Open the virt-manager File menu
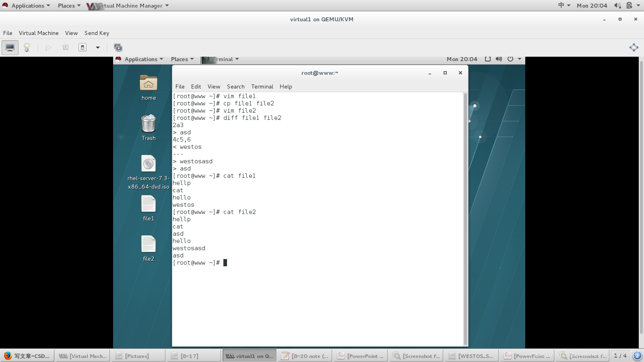 click(8, 33)
